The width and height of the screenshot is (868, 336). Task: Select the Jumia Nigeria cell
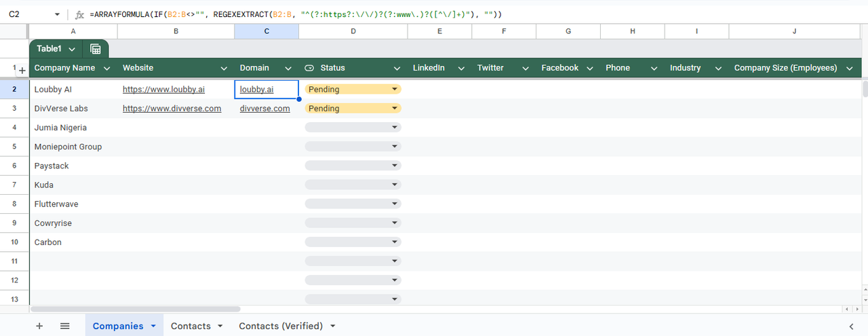73,128
